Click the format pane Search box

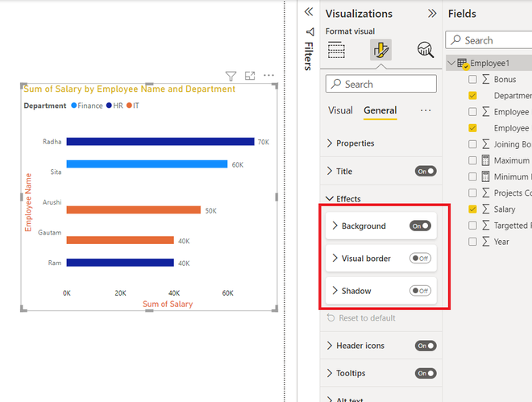tap(381, 84)
